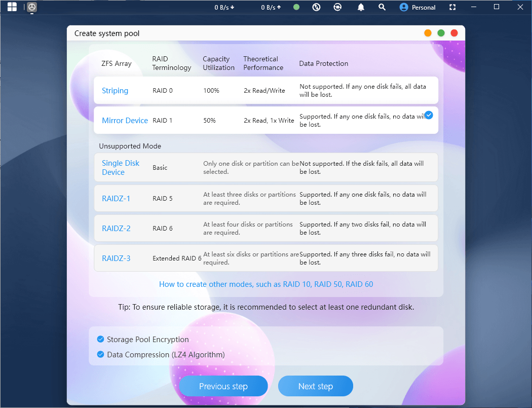Open notifications bell icon

361,7
